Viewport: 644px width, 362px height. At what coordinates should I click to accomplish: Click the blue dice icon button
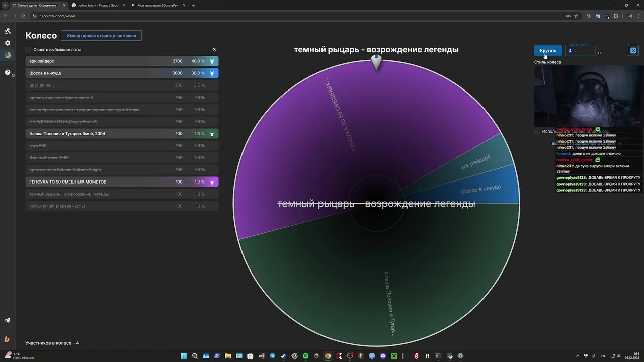click(x=633, y=50)
